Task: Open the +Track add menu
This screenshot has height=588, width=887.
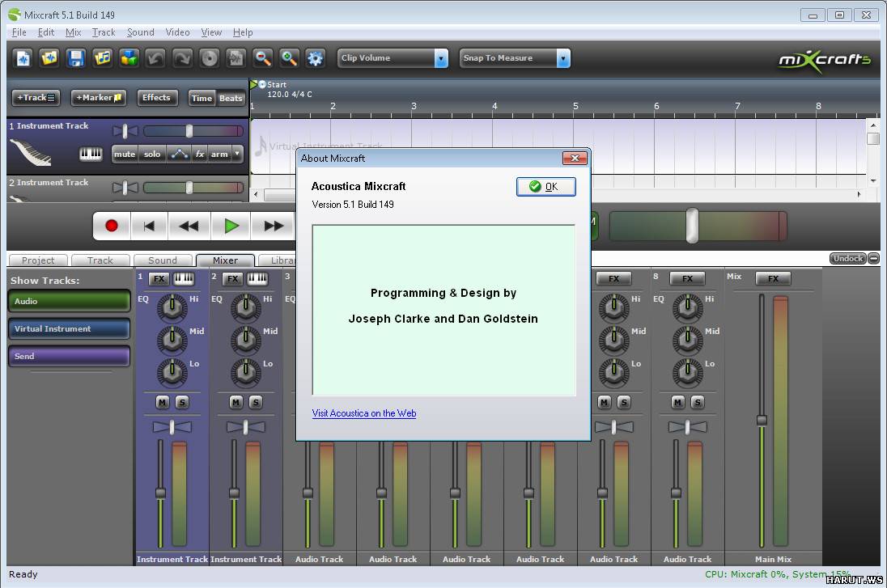Action: tap(36, 98)
